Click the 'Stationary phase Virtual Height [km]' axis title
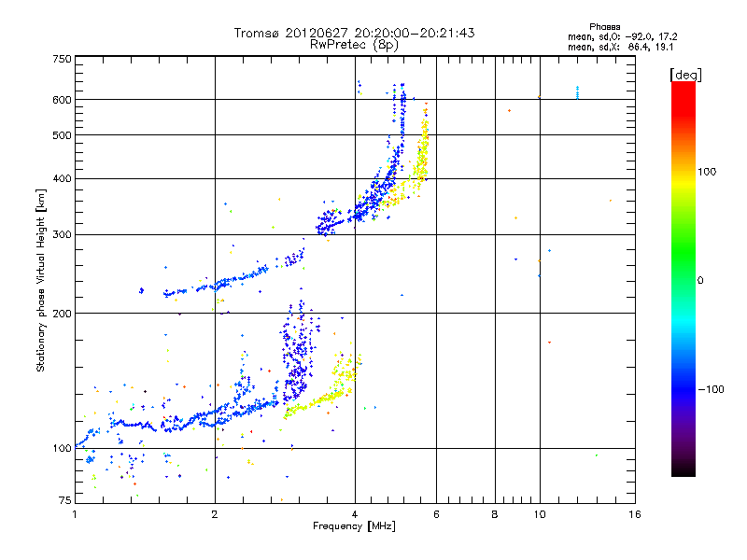 point(41,280)
